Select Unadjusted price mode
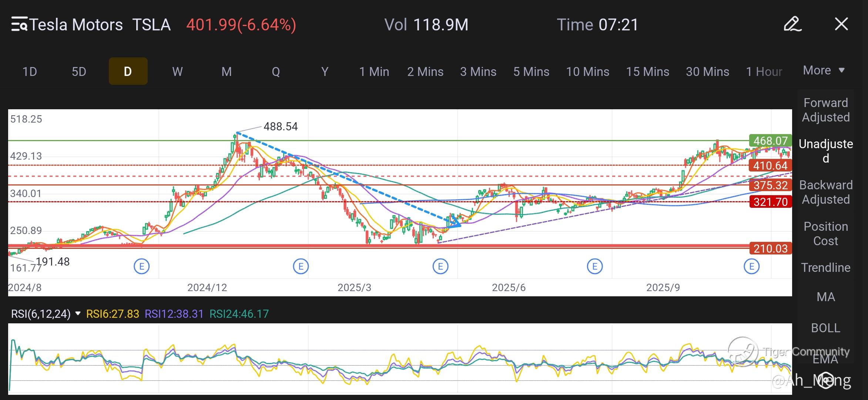 coord(825,151)
